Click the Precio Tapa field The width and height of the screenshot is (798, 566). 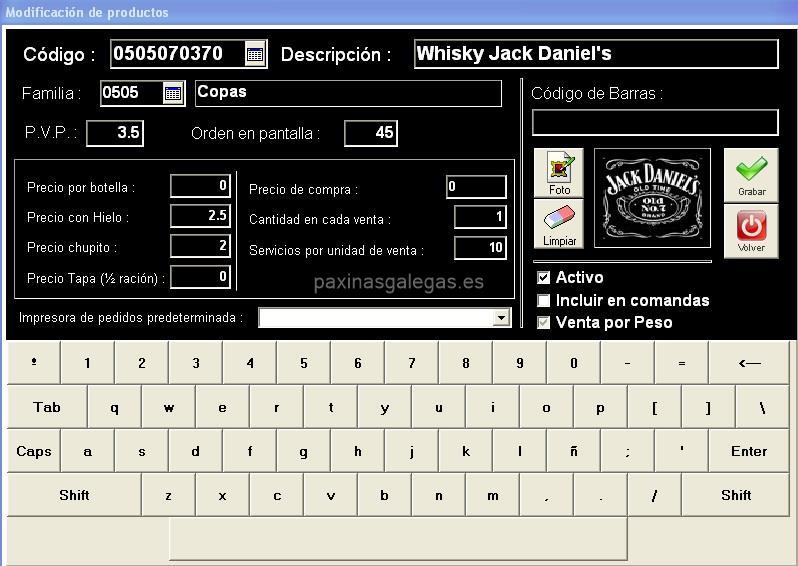pos(200,277)
